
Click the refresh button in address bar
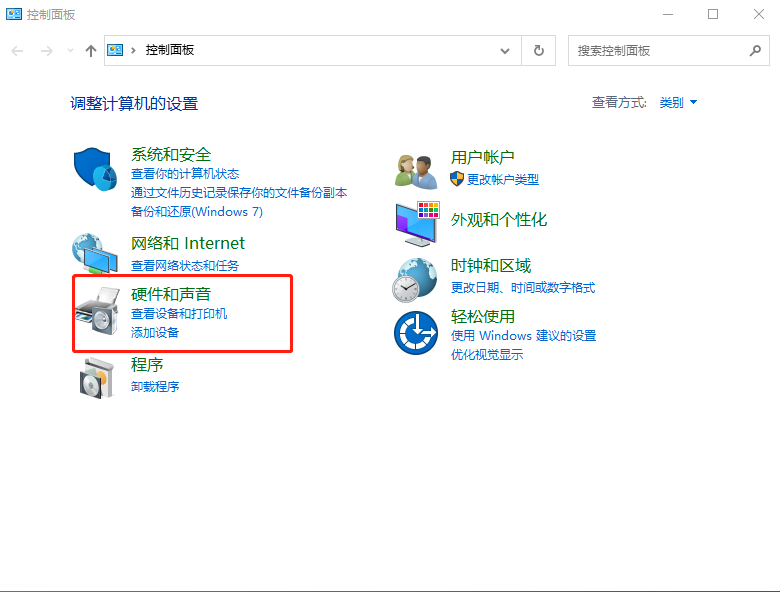pyautogui.click(x=539, y=50)
